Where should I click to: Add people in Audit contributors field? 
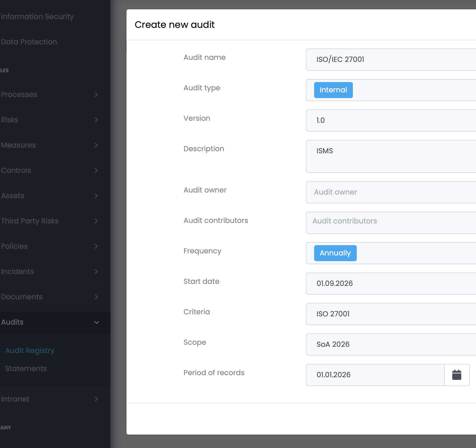click(391, 223)
